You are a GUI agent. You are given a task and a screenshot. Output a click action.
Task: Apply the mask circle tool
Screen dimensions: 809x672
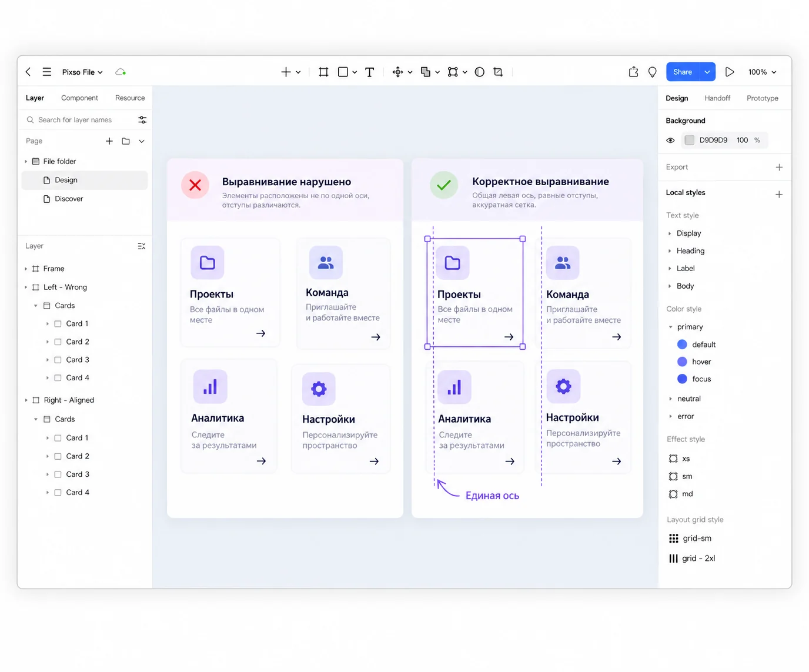[480, 72]
